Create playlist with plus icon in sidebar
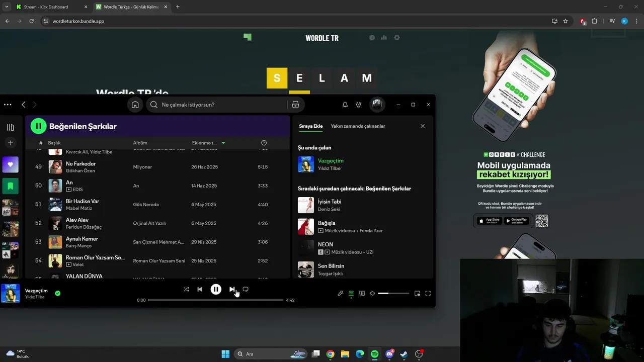Image resolution: width=644 pixels, height=362 pixels. (x=10, y=143)
